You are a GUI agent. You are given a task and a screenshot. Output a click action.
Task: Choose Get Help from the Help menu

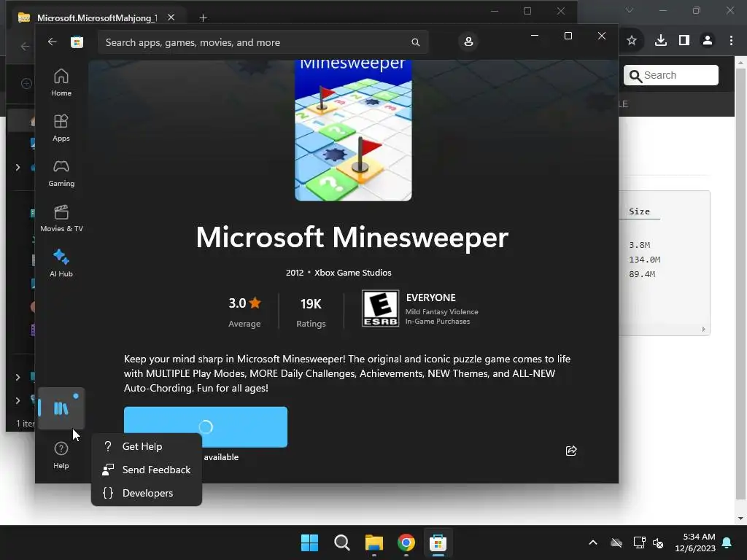pyautogui.click(x=146, y=446)
